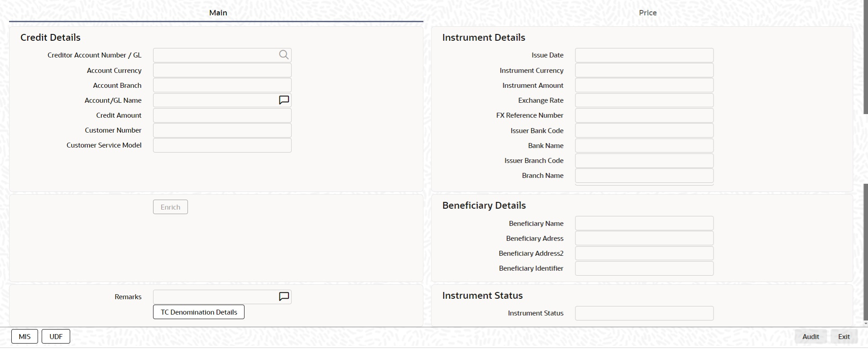Switch to the Main tab
868x349 pixels.
pyautogui.click(x=218, y=13)
